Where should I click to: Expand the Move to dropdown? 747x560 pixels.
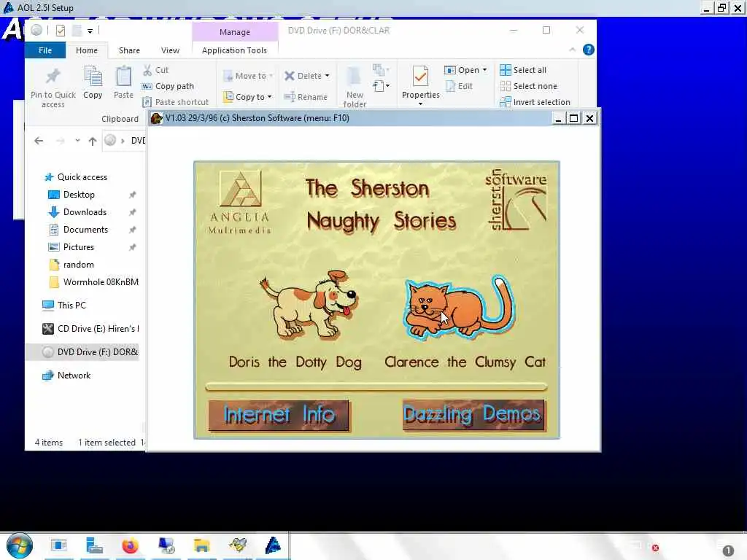[271, 76]
